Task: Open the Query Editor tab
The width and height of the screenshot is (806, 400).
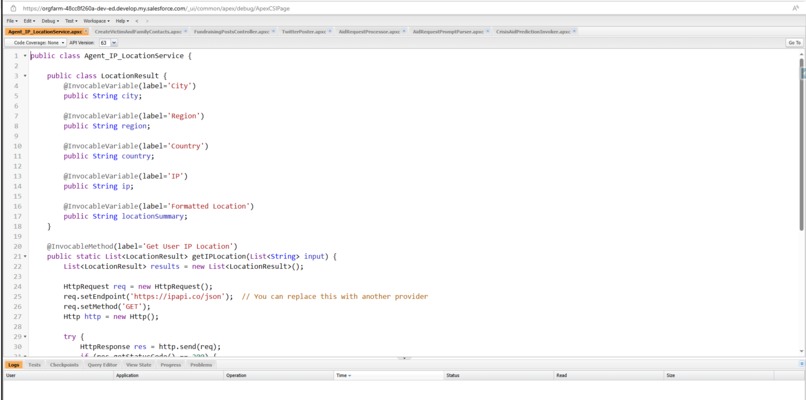Action: point(102,365)
